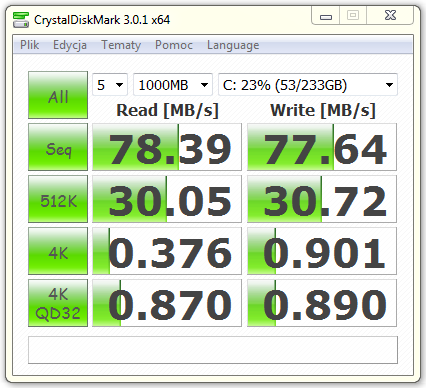Launch the 4K QD32 test
Screen dimensions: 426x388
pos(58,303)
